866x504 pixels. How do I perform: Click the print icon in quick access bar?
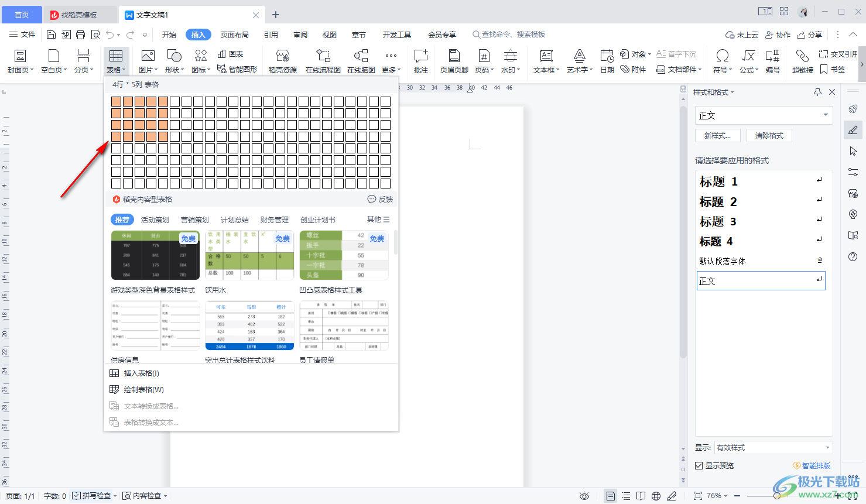[x=80, y=35]
